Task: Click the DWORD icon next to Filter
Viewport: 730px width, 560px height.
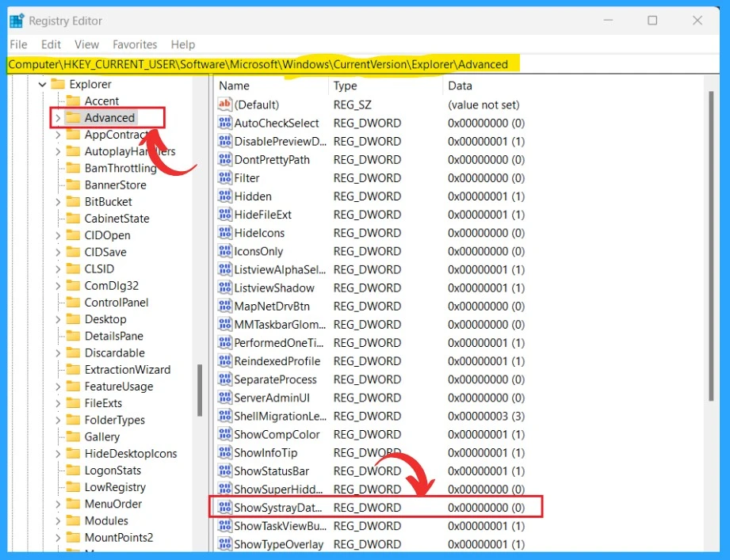Action: tap(225, 177)
